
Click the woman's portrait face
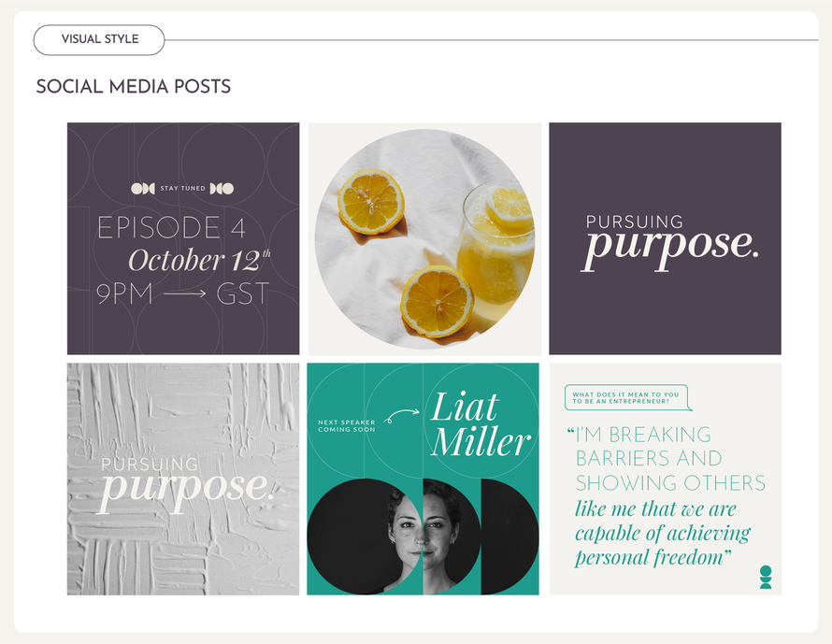click(x=423, y=528)
